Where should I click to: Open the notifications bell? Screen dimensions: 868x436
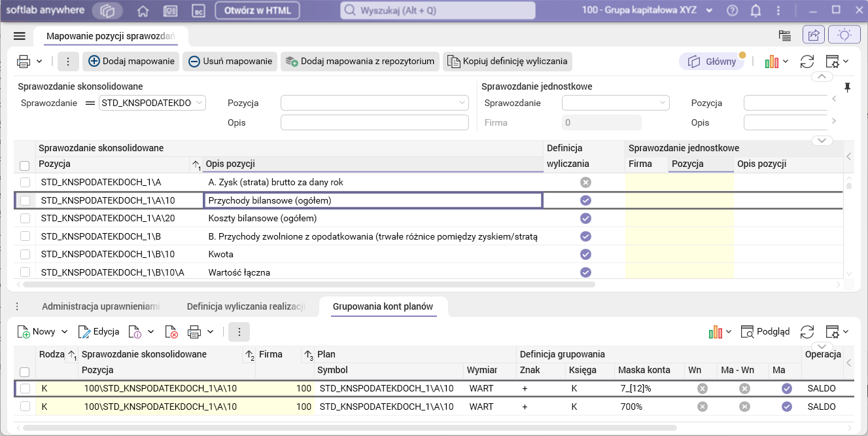pos(755,10)
